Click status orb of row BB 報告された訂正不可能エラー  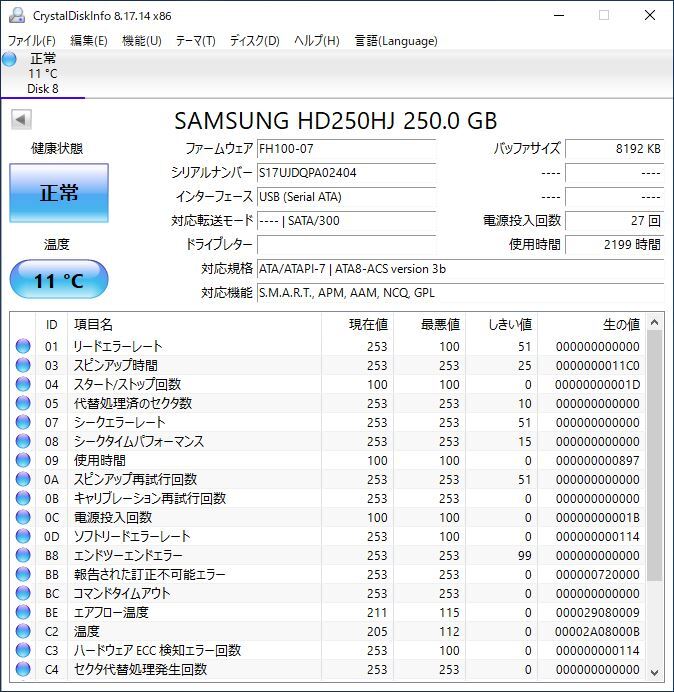(23, 574)
